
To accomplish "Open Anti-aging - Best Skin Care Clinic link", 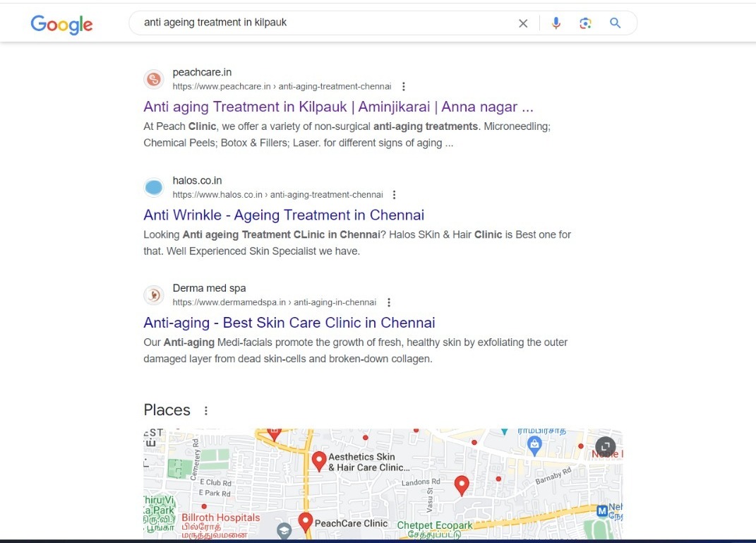I will pos(289,323).
